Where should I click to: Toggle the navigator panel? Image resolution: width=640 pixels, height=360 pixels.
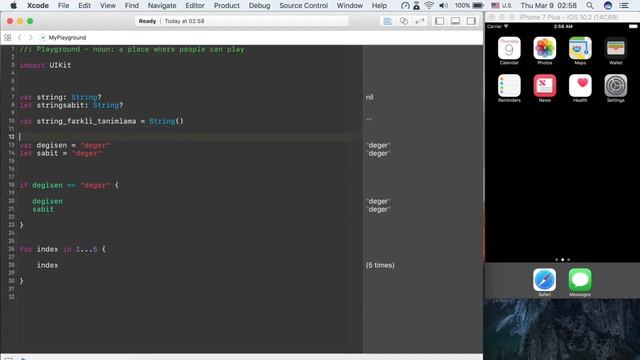440,21
